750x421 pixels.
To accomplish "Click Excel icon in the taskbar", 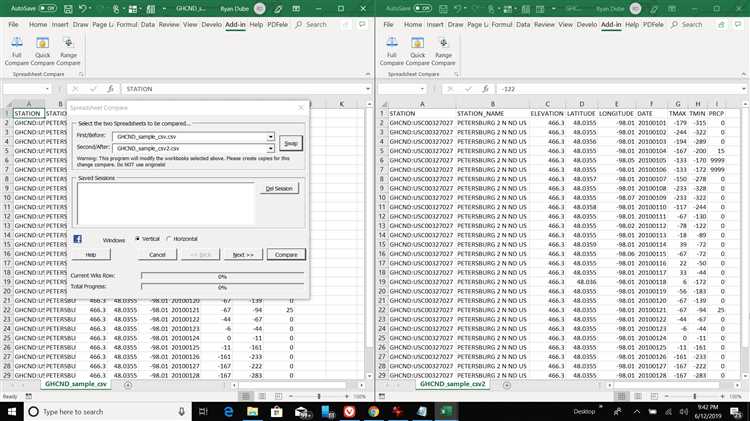I will 446,411.
